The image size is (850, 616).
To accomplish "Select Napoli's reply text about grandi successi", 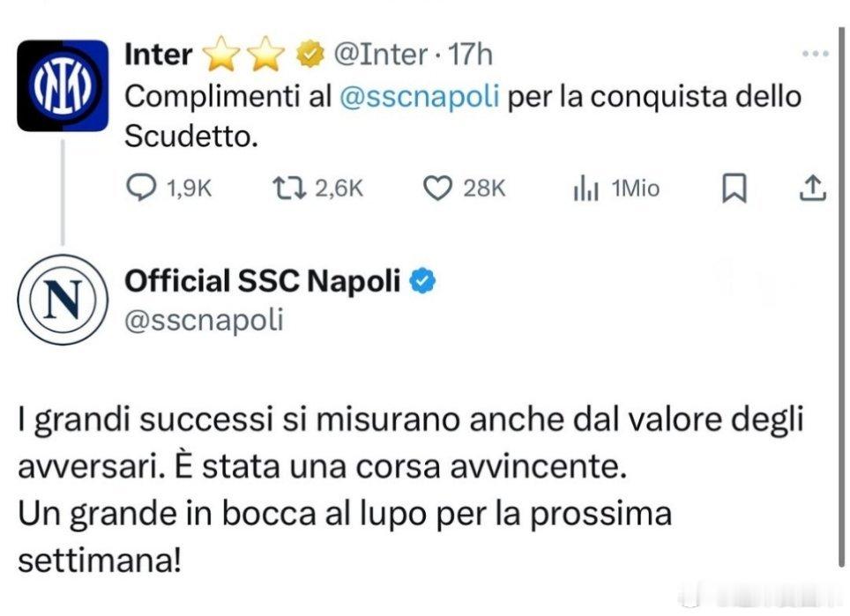I will tap(410, 489).
